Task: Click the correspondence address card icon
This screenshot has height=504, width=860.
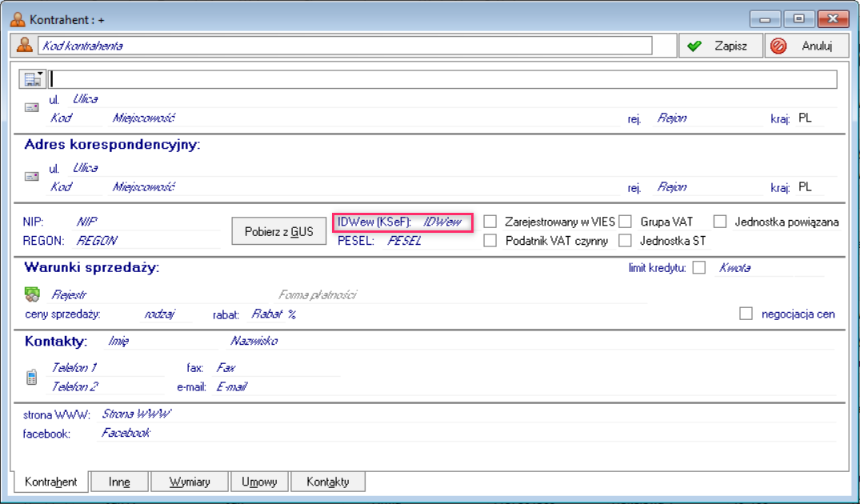Action: 32,177
